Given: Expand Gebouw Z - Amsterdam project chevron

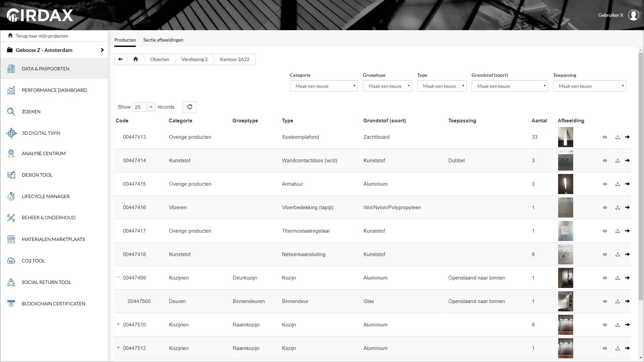Looking at the screenshot, I should pyautogui.click(x=102, y=50).
